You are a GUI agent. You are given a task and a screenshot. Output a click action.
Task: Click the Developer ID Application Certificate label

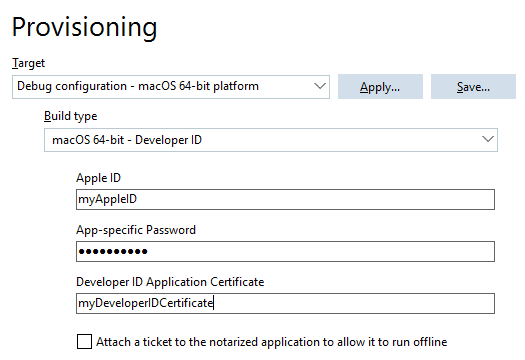[170, 282]
